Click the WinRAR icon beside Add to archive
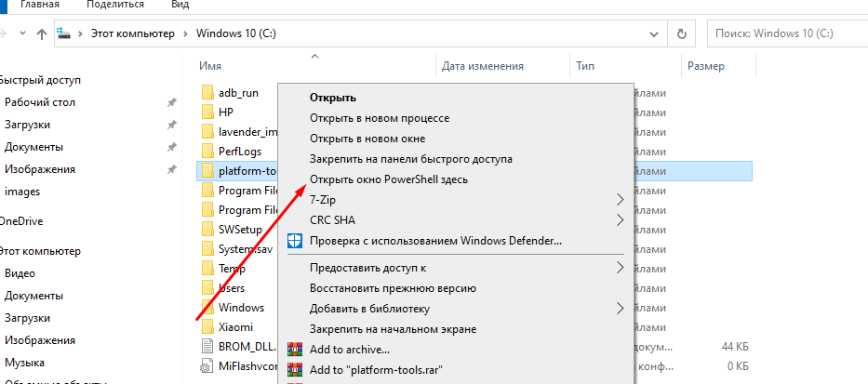This screenshot has height=384, width=868. [x=295, y=350]
